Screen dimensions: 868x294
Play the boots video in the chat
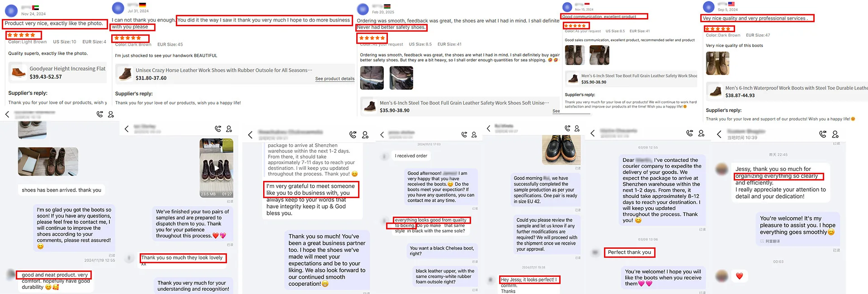[217, 168]
